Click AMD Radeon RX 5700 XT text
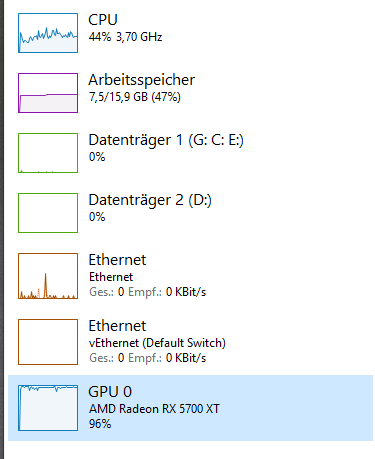The height and width of the screenshot is (459, 375). tap(154, 409)
